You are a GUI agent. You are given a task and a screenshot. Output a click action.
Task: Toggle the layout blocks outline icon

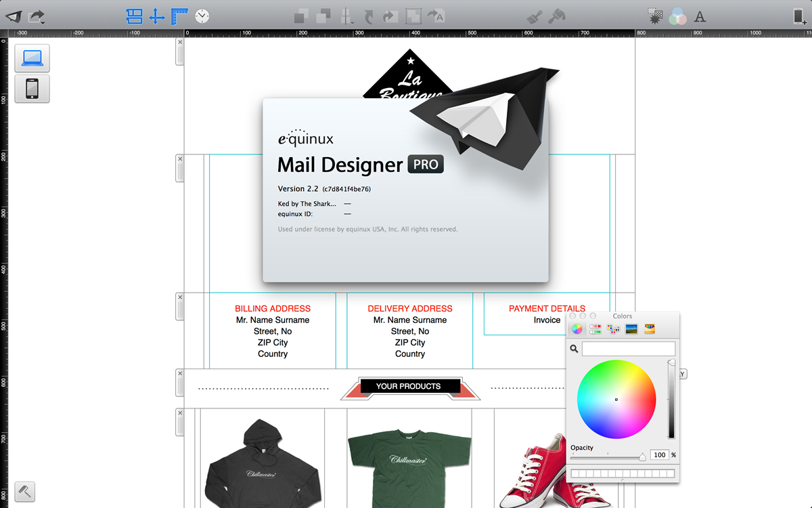click(x=134, y=16)
